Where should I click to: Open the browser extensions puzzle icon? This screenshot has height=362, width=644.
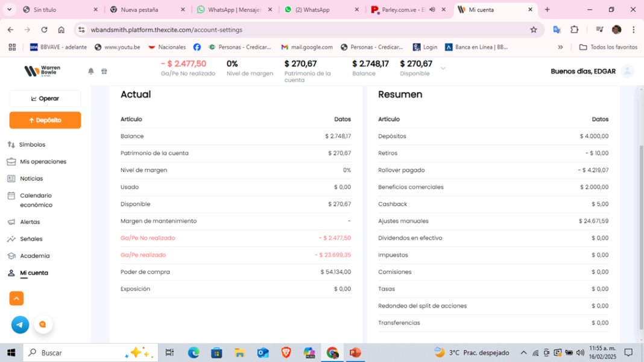click(574, 30)
